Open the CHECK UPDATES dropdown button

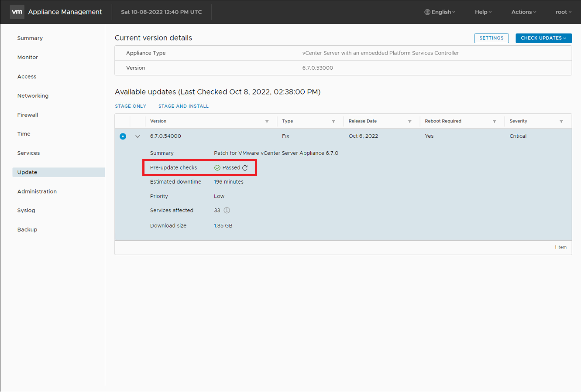click(x=543, y=38)
